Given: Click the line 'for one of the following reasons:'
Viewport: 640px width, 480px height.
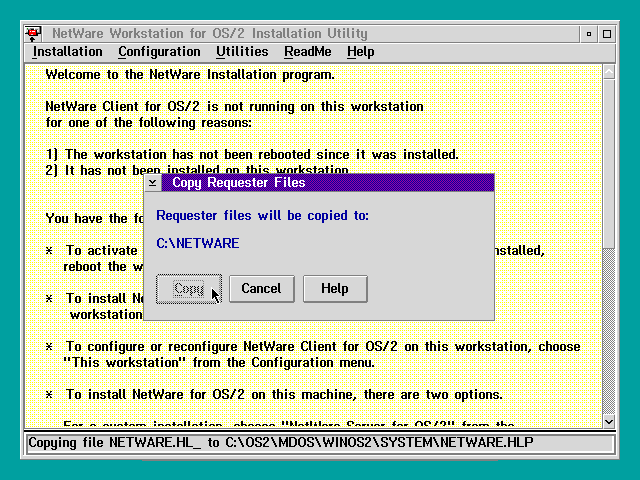Looking at the screenshot, I should (x=149, y=122).
